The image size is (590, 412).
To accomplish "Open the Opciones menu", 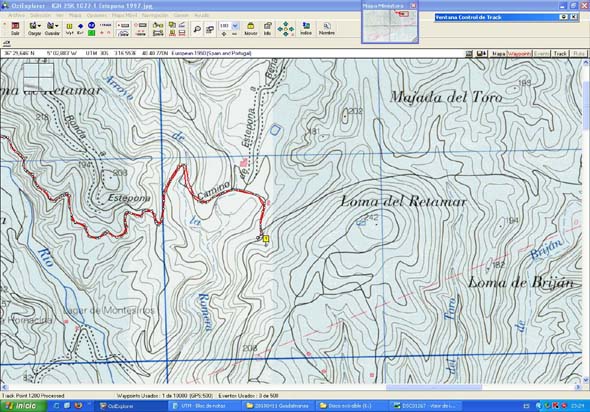I will tap(97, 15).
